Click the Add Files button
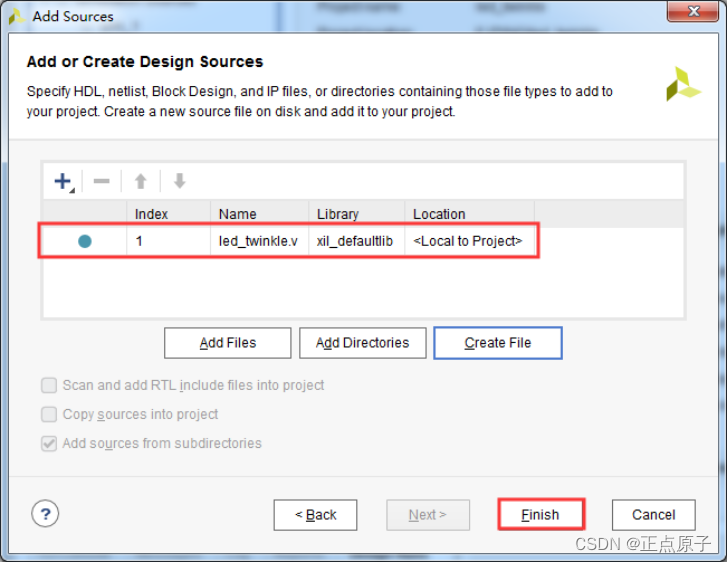 click(228, 343)
